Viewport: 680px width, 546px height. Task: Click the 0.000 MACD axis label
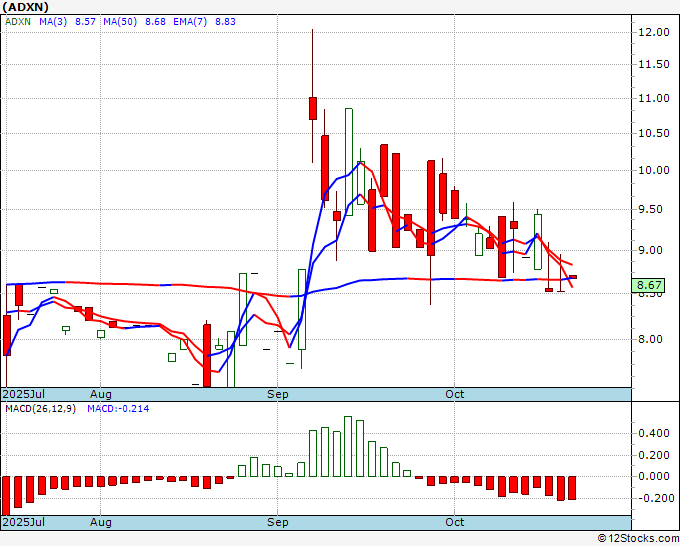(x=654, y=476)
